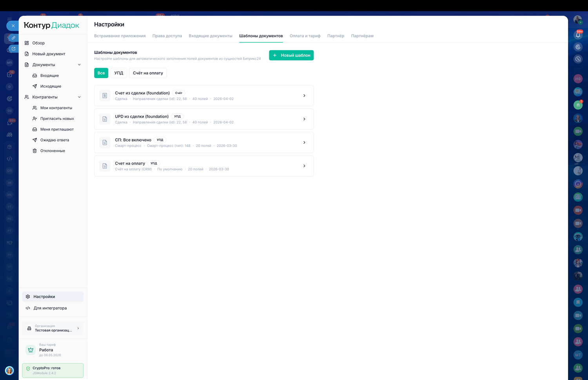Viewport: 588px width, 380px height.
Task: Click the Настройки gear icon
Action: pyautogui.click(x=28, y=297)
